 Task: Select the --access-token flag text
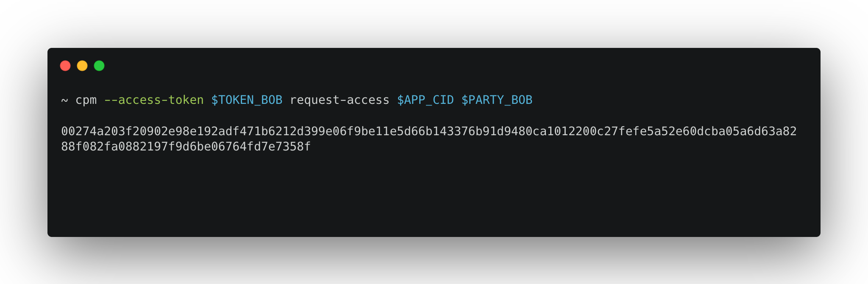point(154,100)
